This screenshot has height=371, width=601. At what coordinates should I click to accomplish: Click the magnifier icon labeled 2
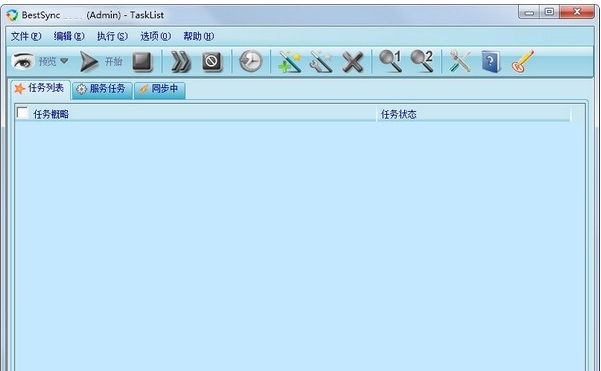coord(422,61)
